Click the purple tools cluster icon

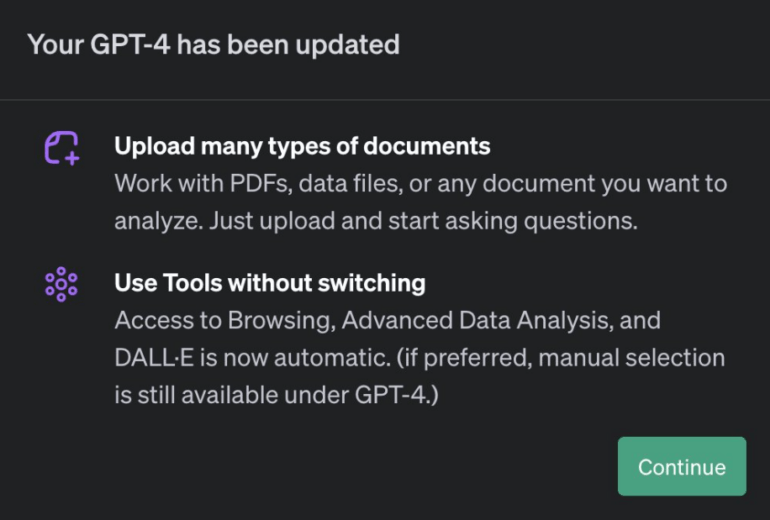tap(61, 284)
